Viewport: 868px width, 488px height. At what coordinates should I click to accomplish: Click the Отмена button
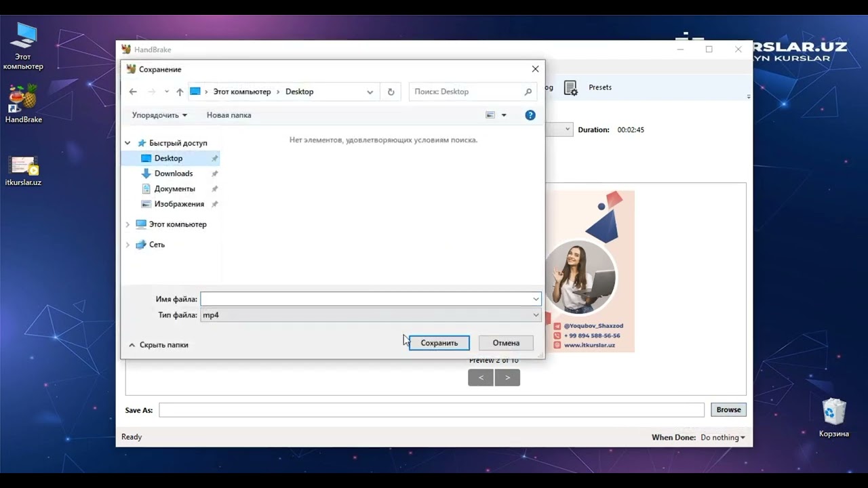(x=506, y=343)
